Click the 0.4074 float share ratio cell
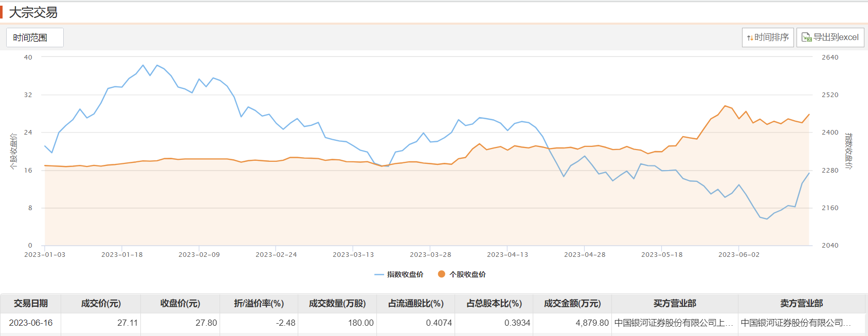 click(x=415, y=323)
